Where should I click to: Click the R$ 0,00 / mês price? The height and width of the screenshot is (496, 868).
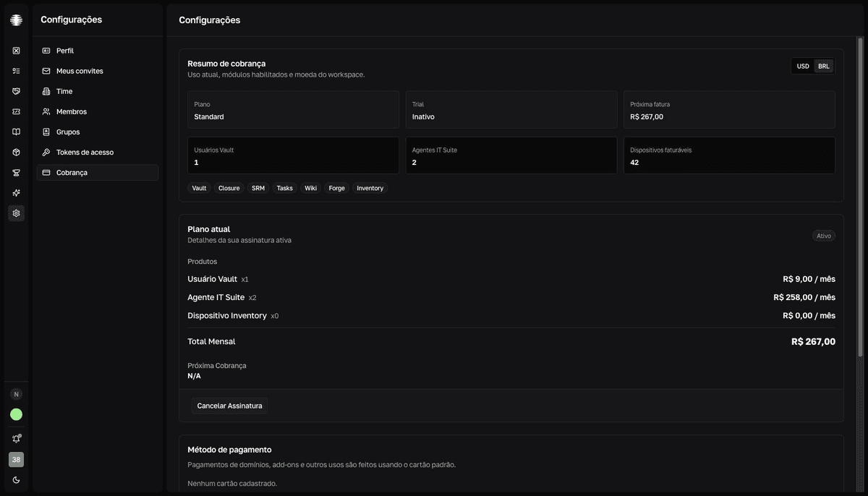809,316
